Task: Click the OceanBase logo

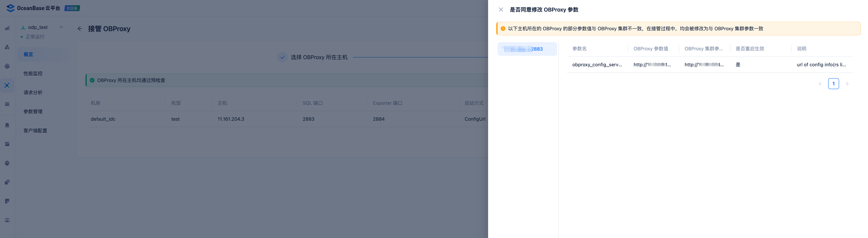Action: pyautogui.click(x=11, y=8)
